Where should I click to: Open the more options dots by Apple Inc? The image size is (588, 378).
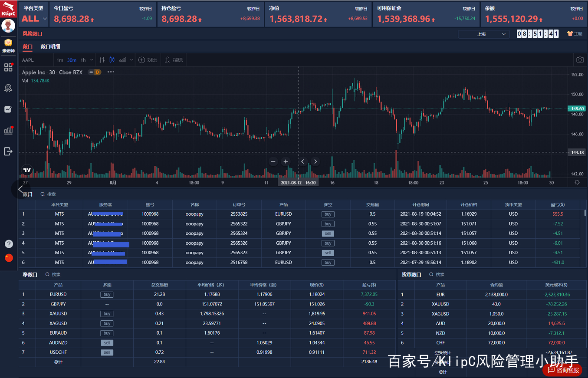click(111, 72)
